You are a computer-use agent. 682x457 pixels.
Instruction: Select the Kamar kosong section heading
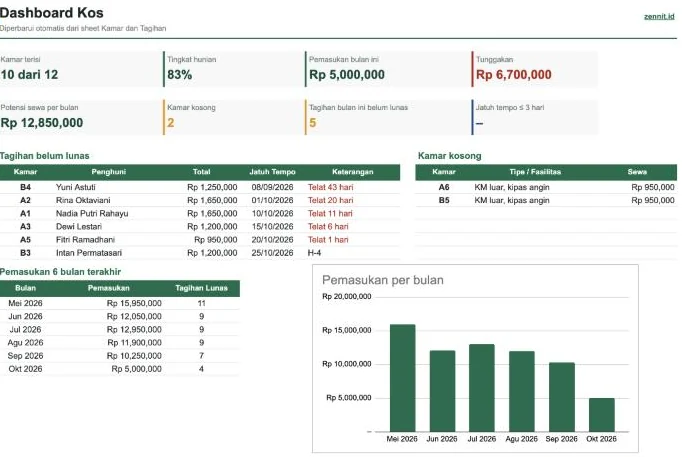(x=450, y=156)
